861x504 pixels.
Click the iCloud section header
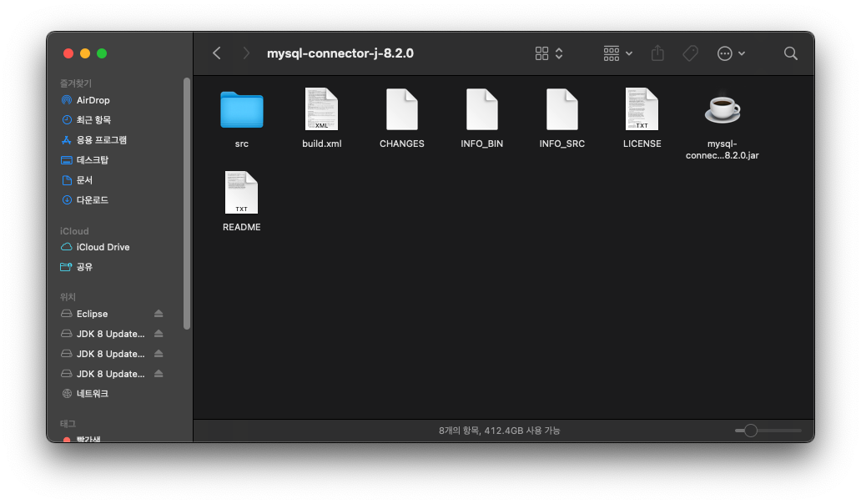pos(74,231)
